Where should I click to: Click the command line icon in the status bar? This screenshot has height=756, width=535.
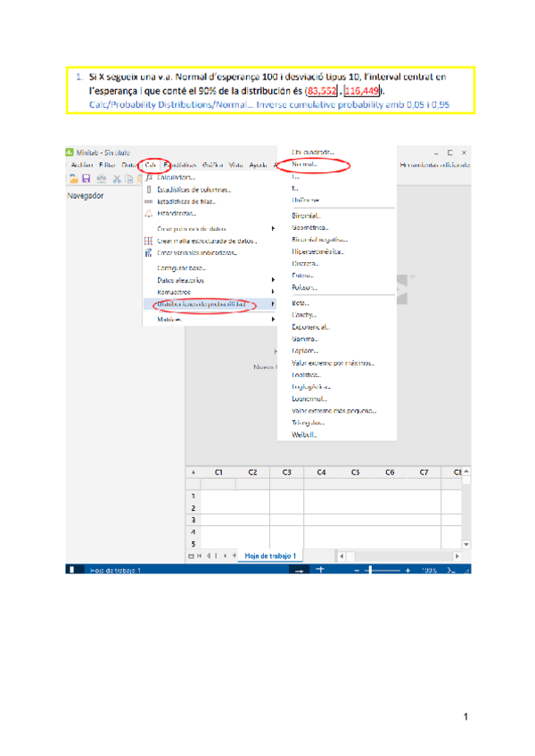click(451, 571)
